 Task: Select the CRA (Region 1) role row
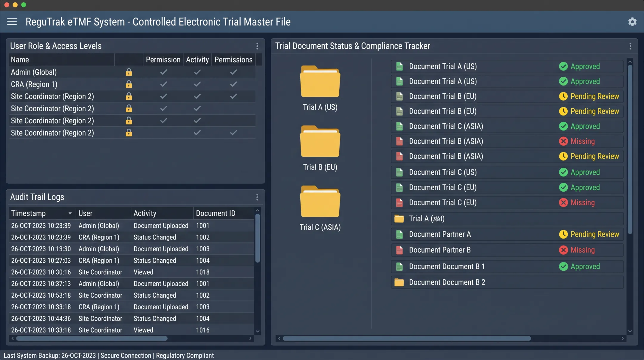[132, 84]
